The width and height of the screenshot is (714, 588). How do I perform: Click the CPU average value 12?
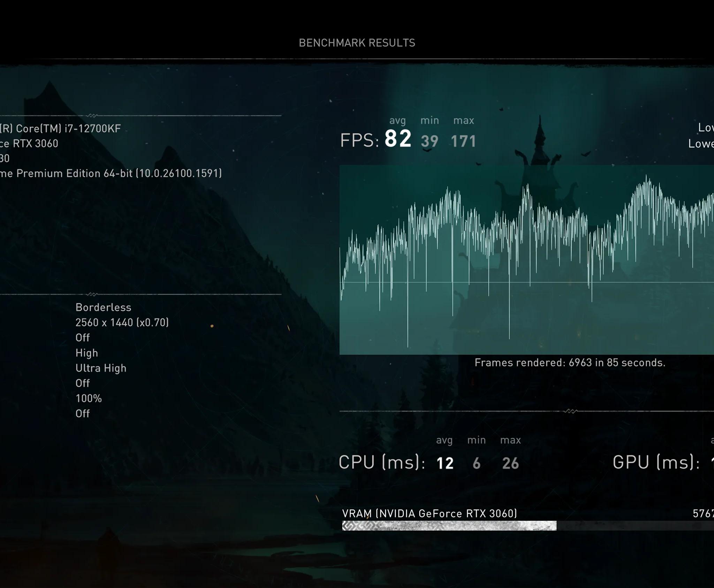tap(445, 463)
